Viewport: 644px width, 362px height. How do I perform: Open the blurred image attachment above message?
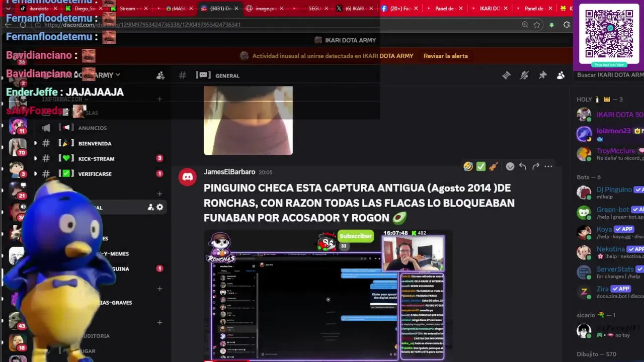[x=248, y=120]
